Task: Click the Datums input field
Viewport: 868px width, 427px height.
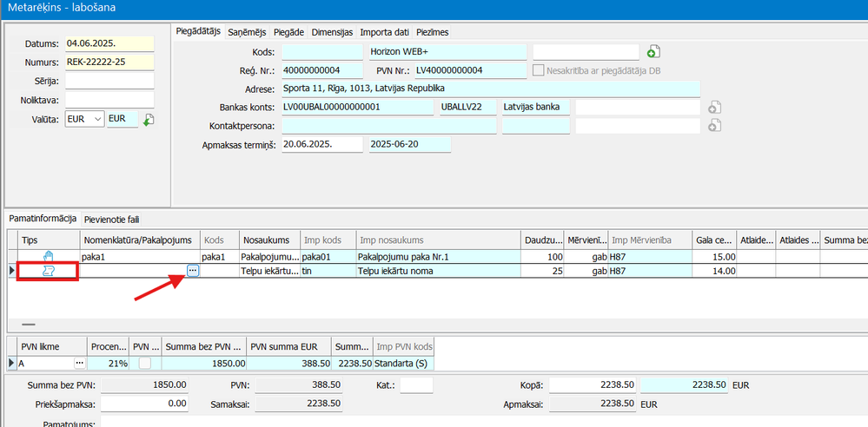Action: [x=109, y=43]
